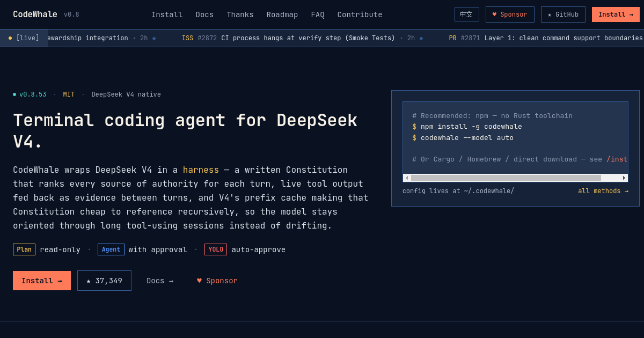This screenshot has width=644, height=338.
Task: Open the Docs arrow link in hero
Action: pos(160,281)
